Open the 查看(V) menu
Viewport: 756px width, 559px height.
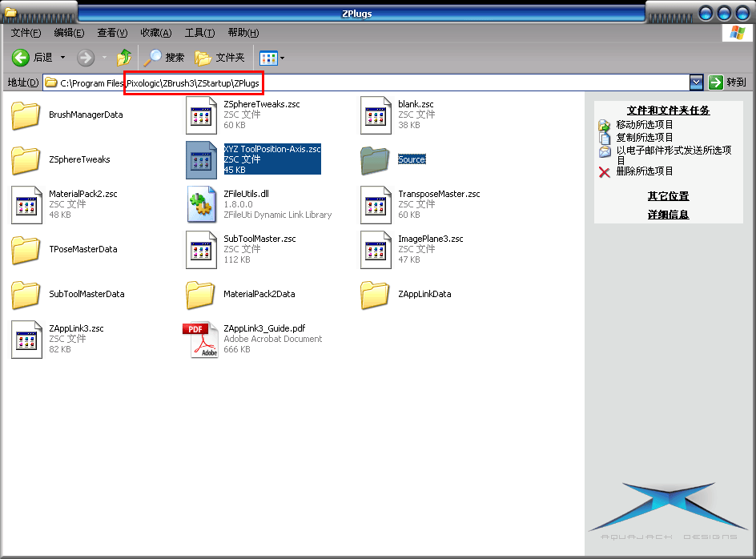[112, 33]
